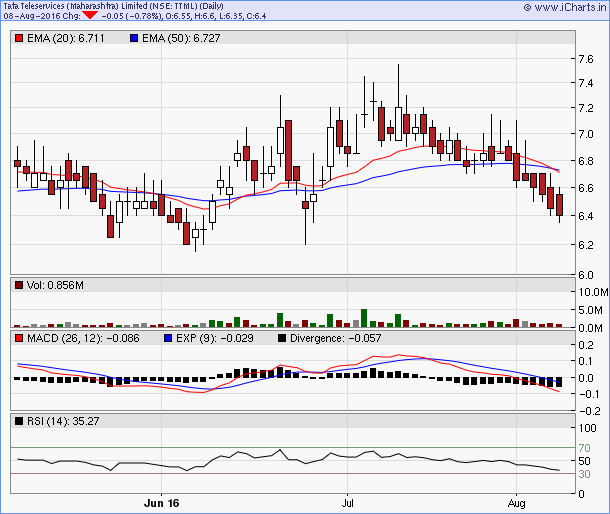The image size is (610, 514).
Task: Click the tallest green volume bar in July
Action: (364, 318)
